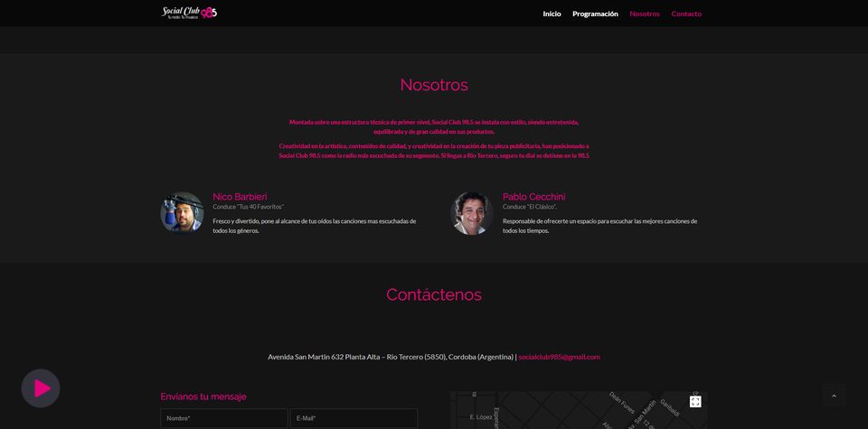Go to the Programación section
This screenshot has width=868, height=429.
coord(595,14)
